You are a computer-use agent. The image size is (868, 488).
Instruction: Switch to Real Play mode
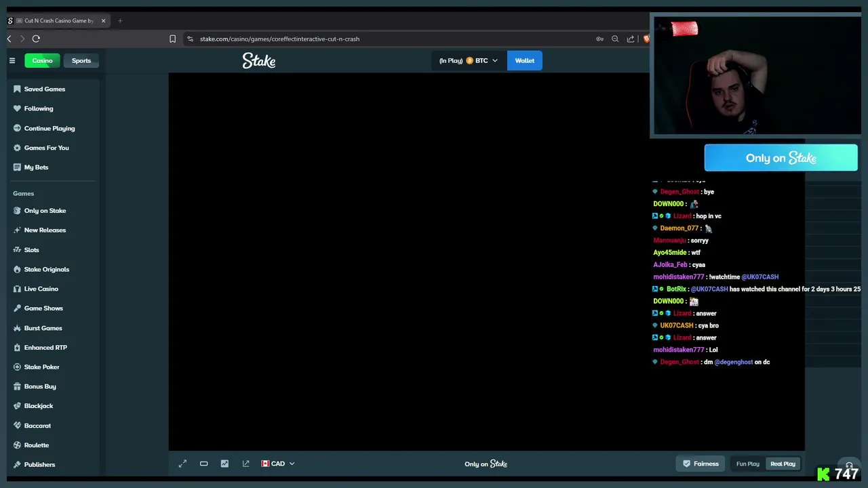783,464
